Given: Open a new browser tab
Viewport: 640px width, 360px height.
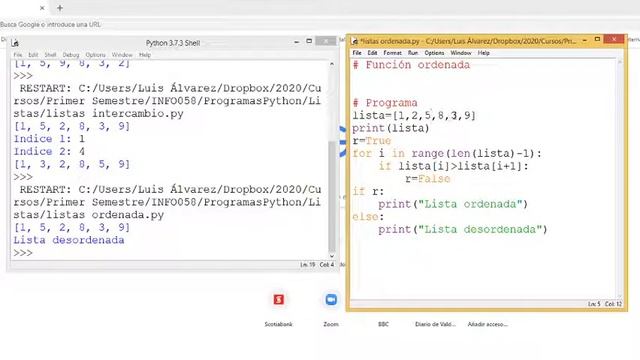Looking at the screenshot, I should (x=60, y=8).
